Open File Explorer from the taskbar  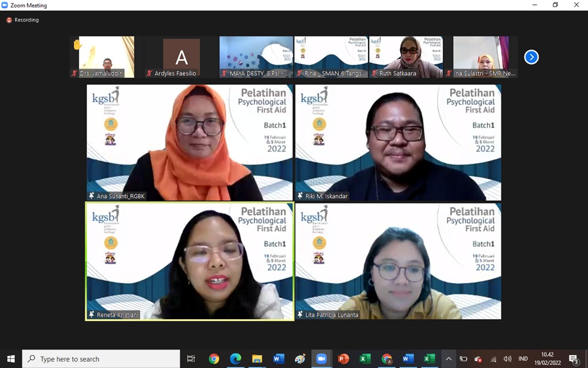tap(257, 358)
